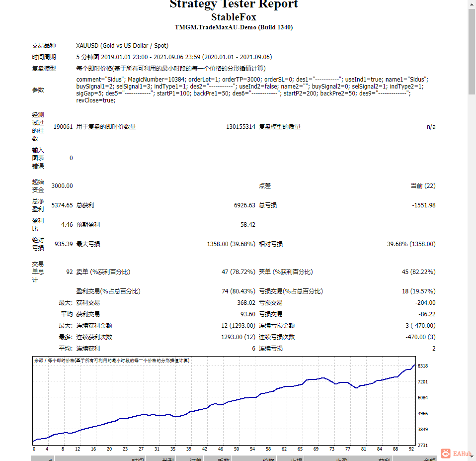Click the 预期盈利 label
The image size is (476, 461).
(88, 225)
